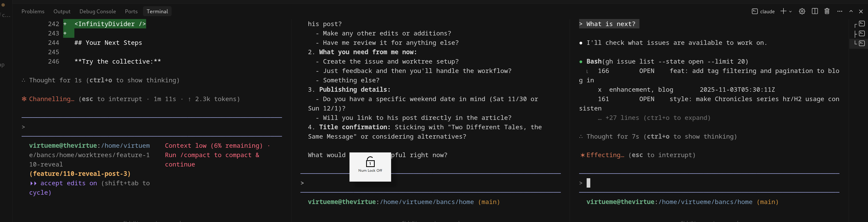The height and width of the screenshot is (222, 868).
Task: Split the claude terminal using the split icon
Action: click(x=815, y=11)
